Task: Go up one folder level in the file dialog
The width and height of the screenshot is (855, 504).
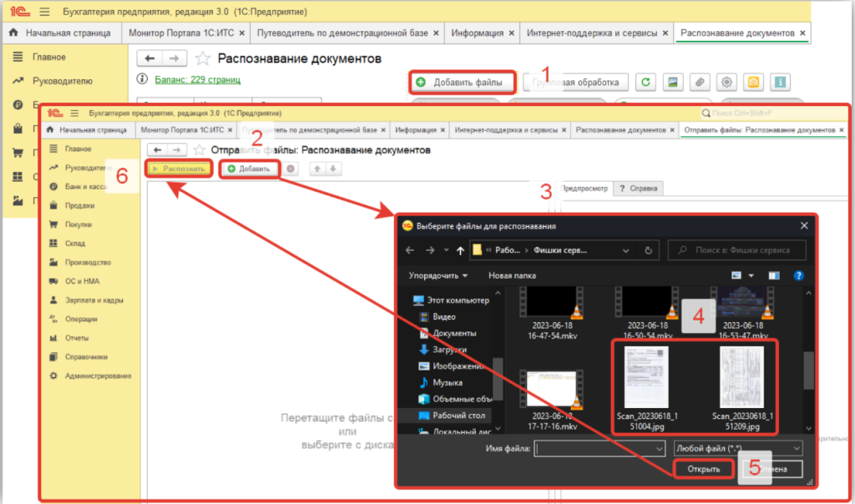Action: [460, 250]
